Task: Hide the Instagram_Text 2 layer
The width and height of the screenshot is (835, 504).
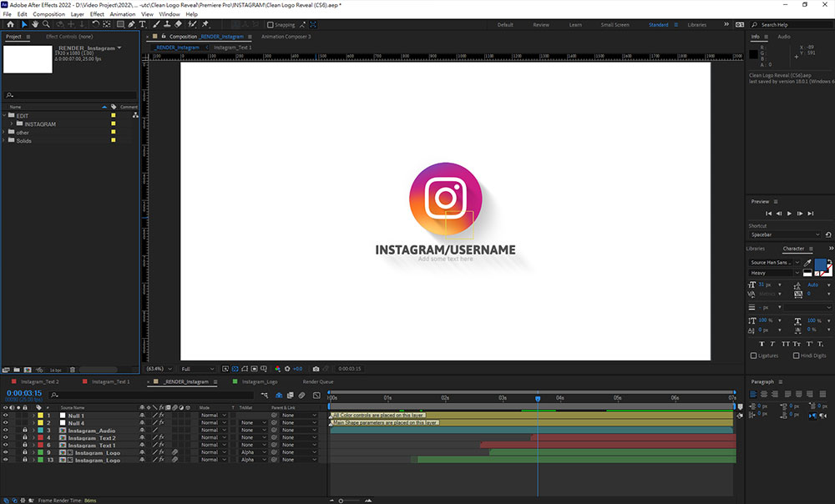Action: [5, 438]
